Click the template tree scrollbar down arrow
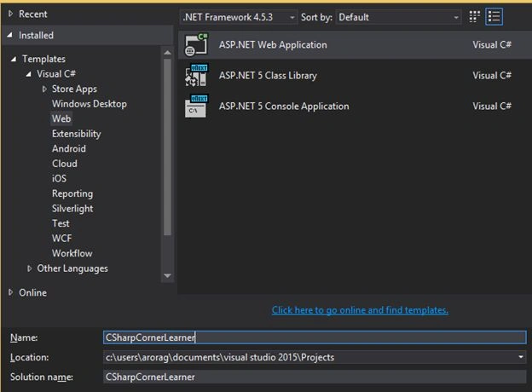Screen dimensions: 532x392 (167, 276)
